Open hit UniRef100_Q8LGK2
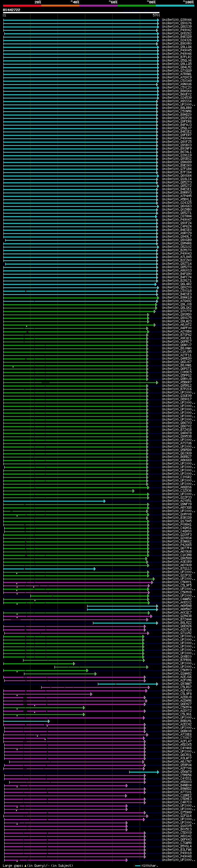The height and width of the screenshot is (868, 197). pyautogui.click(x=176, y=308)
